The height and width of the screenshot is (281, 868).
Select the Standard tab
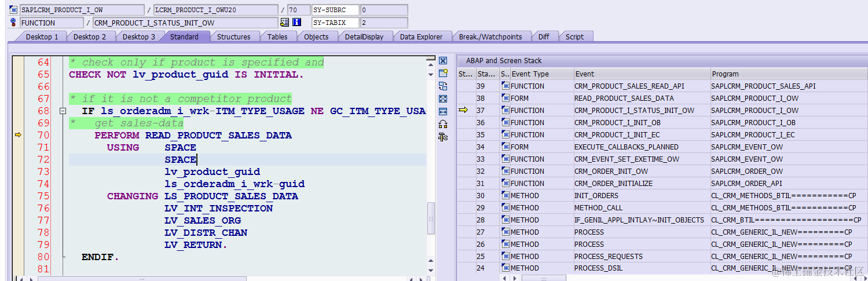[x=184, y=37]
